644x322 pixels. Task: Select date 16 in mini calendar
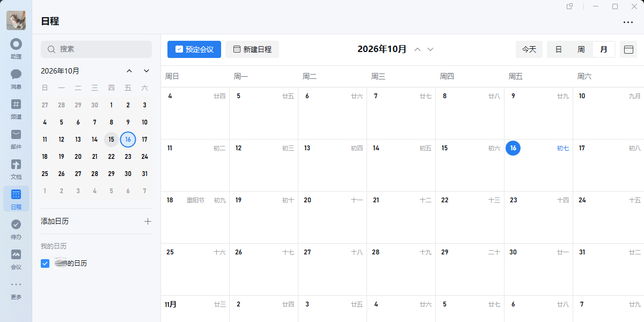(128, 140)
